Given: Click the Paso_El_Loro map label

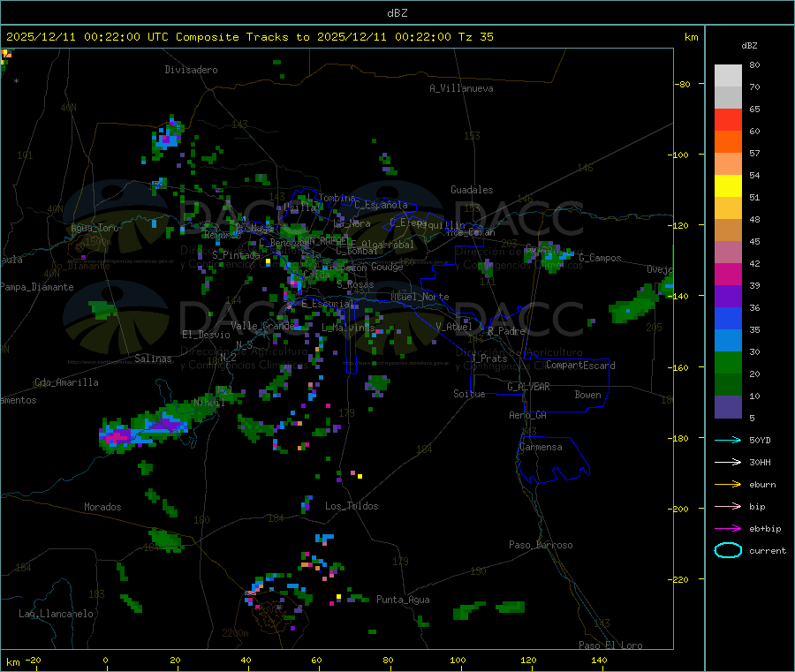Looking at the screenshot, I should [x=611, y=646].
